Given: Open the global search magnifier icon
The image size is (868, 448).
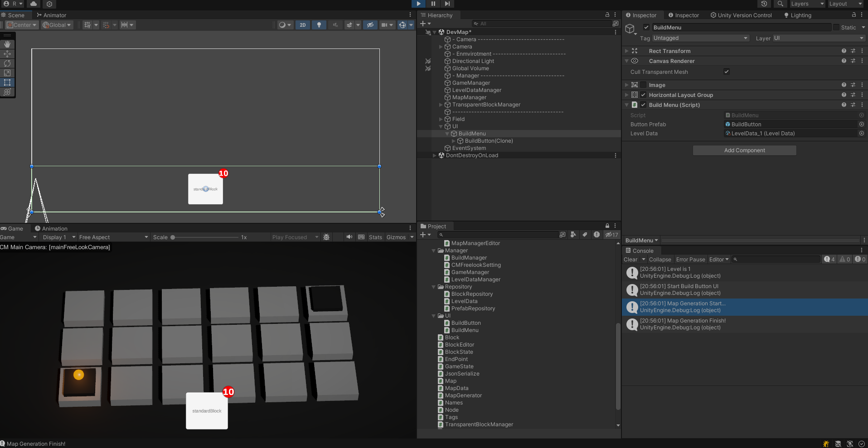Looking at the screenshot, I should click(x=780, y=4).
